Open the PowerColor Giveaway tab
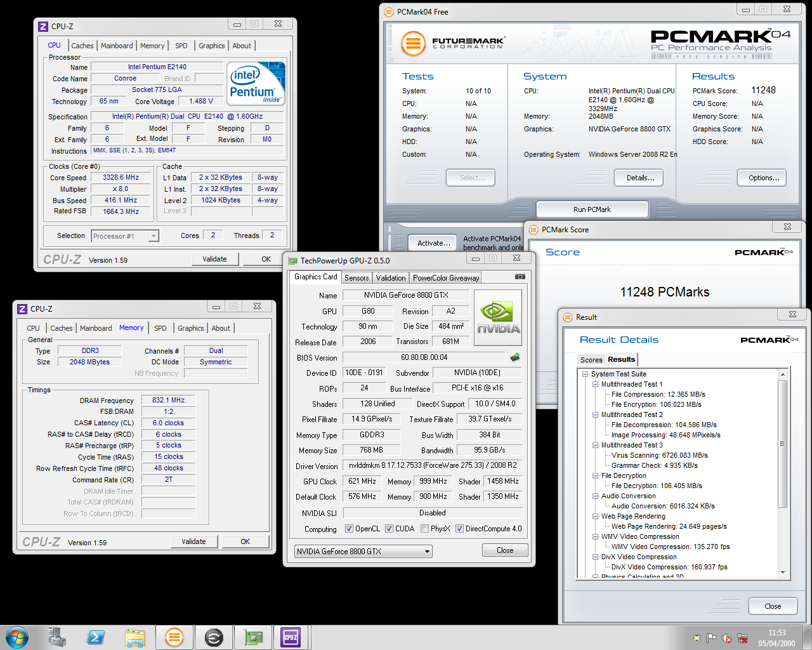Screen dimensions: 812x650 point(446,278)
